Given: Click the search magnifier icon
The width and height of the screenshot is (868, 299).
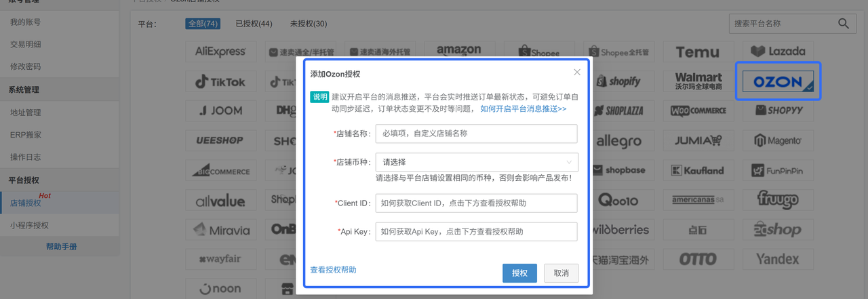Looking at the screenshot, I should click(844, 24).
